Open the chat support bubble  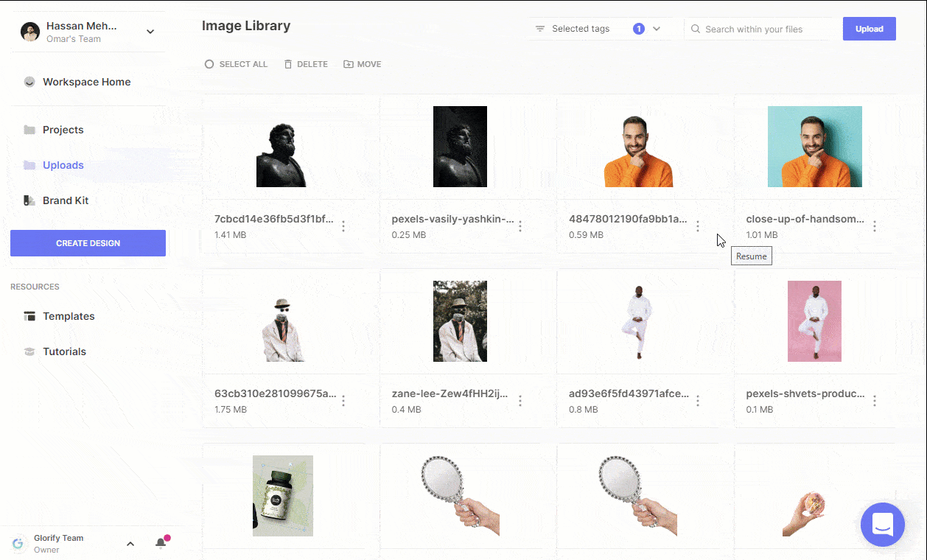[883, 525]
